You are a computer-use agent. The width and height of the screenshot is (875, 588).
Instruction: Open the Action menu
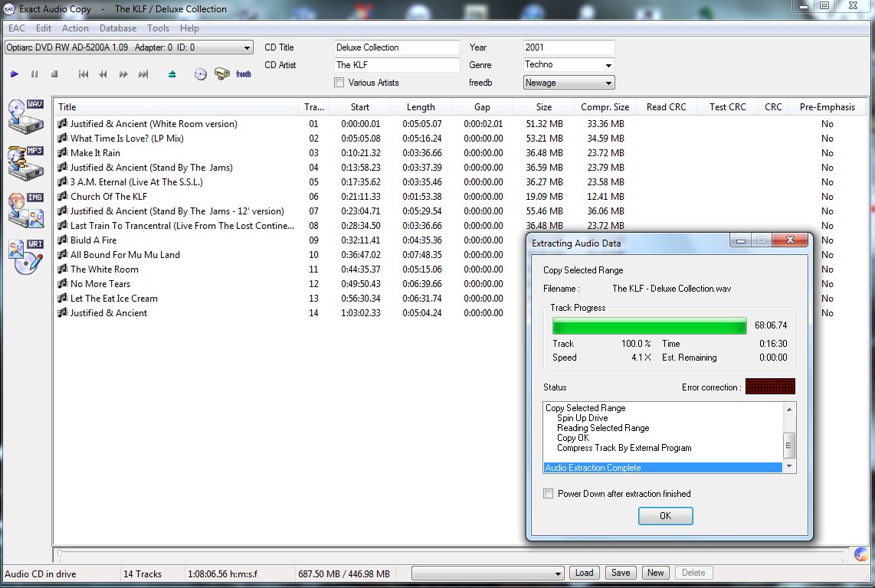pos(75,28)
